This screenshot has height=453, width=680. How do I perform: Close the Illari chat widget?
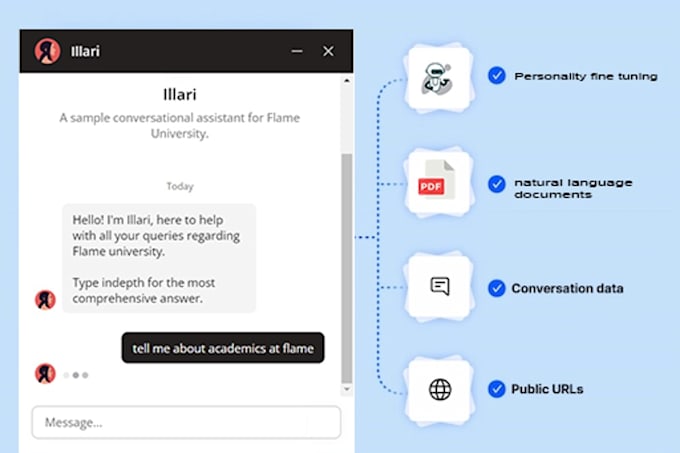point(328,51)
